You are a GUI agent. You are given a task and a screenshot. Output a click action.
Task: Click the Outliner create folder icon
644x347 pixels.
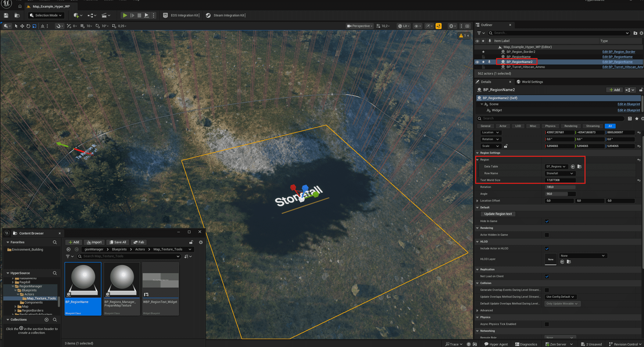[635, 33]
